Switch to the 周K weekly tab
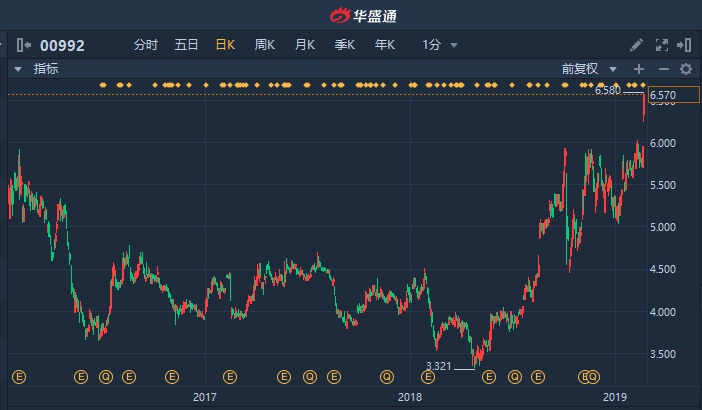This screenshot has width=702, height=410. [x=265, y=45]
